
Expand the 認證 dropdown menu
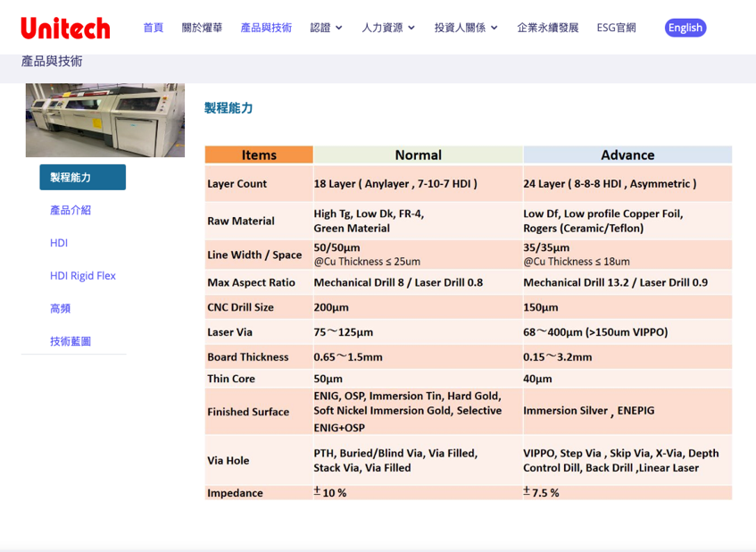[326, 28]
